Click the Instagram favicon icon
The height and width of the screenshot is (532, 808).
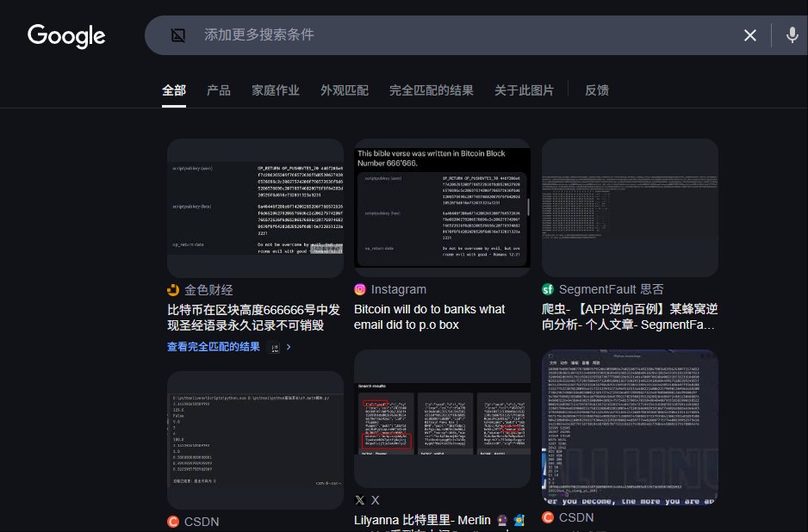point(360,289)
